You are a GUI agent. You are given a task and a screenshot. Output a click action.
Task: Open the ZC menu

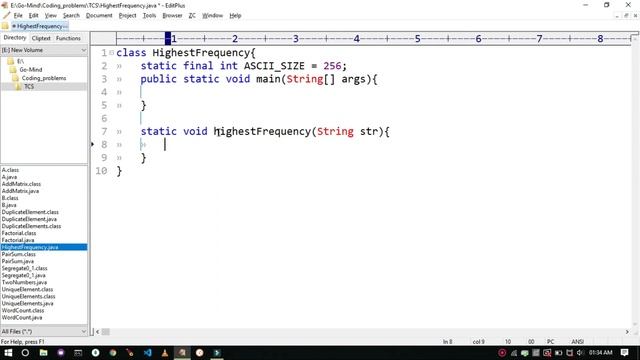[x=192, y=16]
